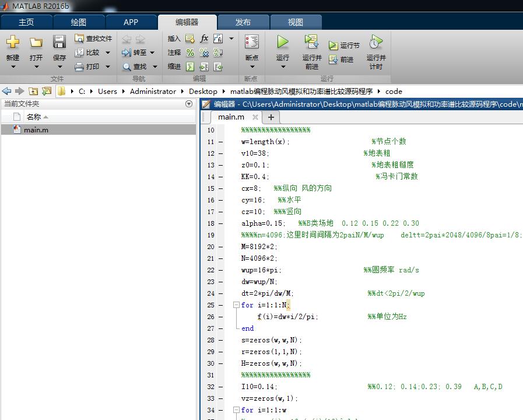Expand the Find (查找) dropdown arrow
The image size is (523, 420).
(x=155, y=66)
